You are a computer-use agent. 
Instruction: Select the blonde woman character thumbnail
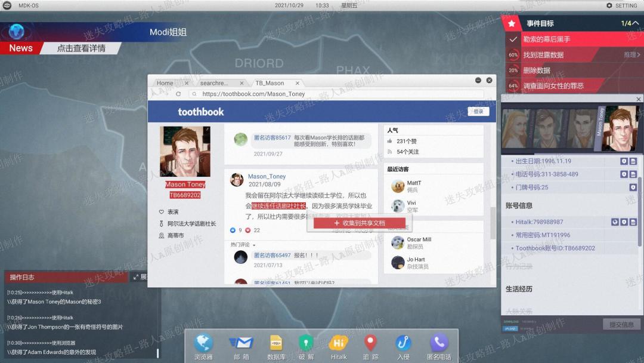[515, 128]
